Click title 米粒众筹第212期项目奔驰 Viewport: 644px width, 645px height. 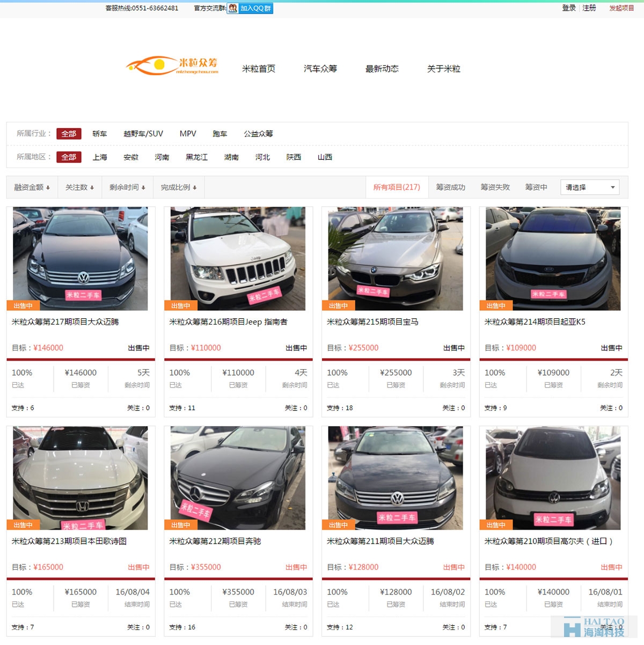215,541
